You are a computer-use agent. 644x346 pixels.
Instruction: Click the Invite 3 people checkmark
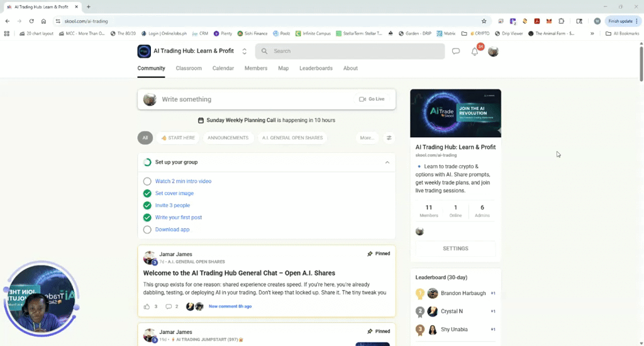pyautogui.click(x=147, y=206)
